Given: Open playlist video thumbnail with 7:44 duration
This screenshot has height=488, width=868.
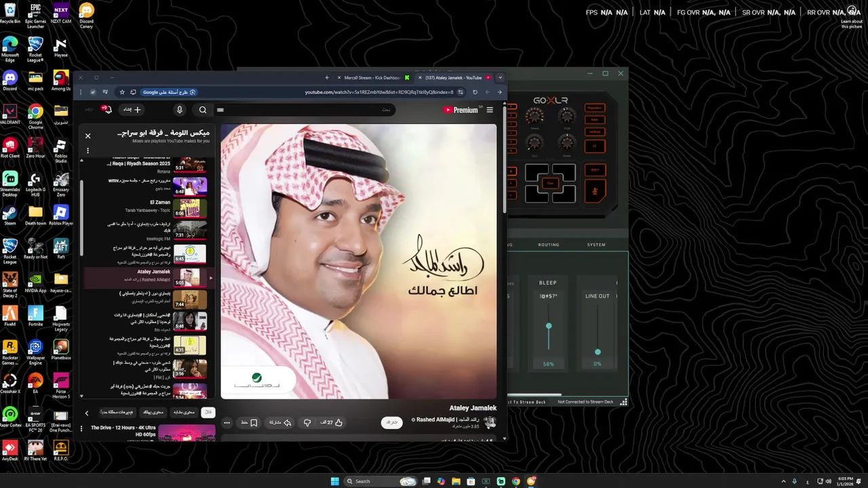Looking at the screenshot, I should coord(190,300).
